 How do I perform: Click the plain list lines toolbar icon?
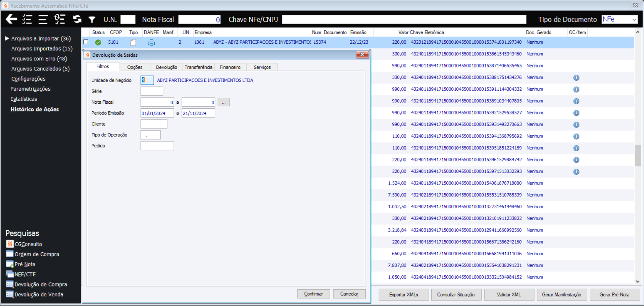click(x=43, y=19)
